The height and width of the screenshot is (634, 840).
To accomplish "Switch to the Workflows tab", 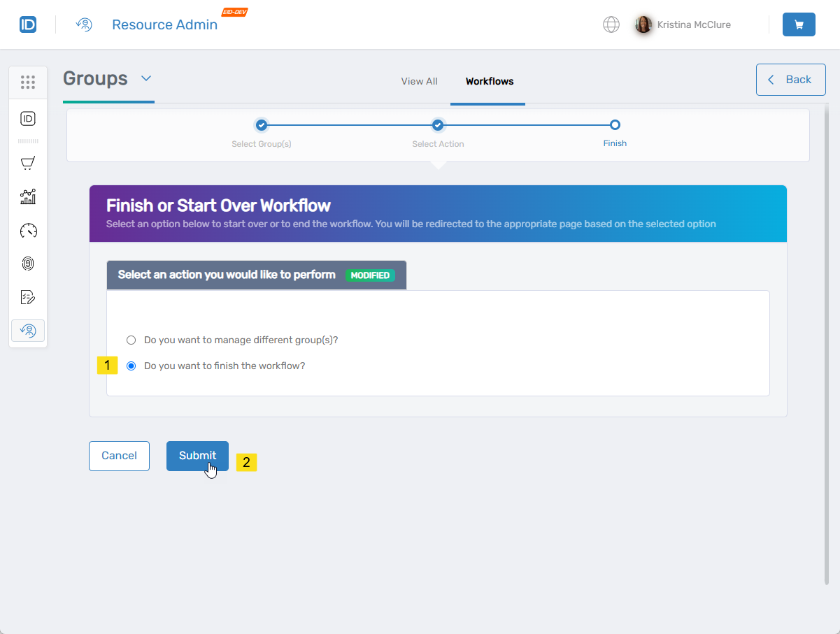I will 488,81.
